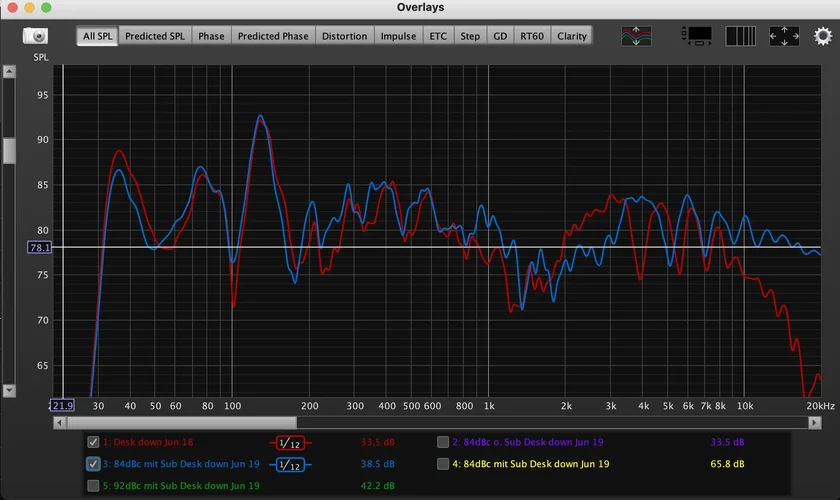Viewport: 840px width, 500px height.
Task: Toggle the scrollbars display icon
Action: (698, 35)
